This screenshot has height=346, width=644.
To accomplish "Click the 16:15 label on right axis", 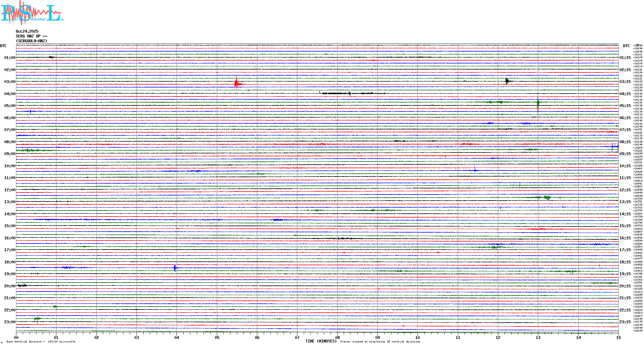I will (625, 238).
